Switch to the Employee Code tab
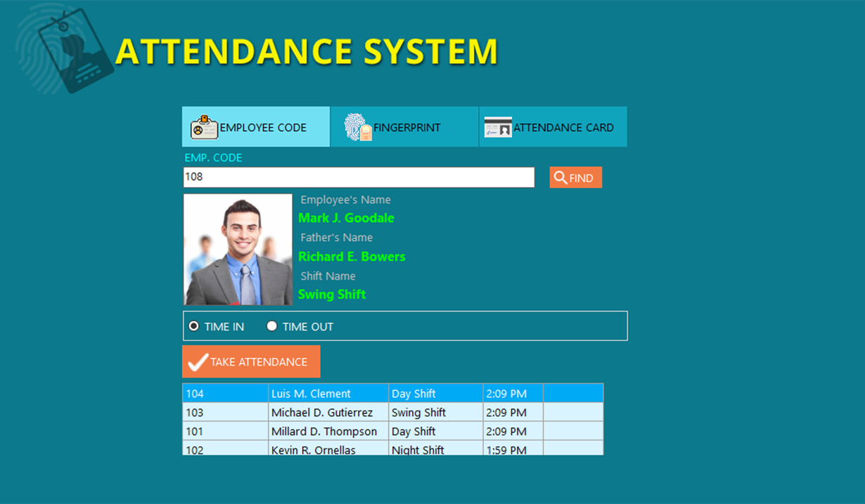This screenshot has height=504, width=865. pos(256,127)
